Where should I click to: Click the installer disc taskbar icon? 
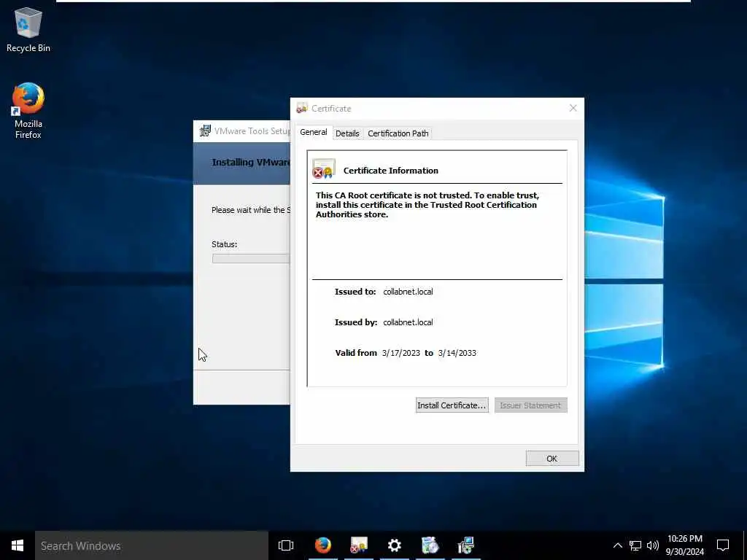430,545
